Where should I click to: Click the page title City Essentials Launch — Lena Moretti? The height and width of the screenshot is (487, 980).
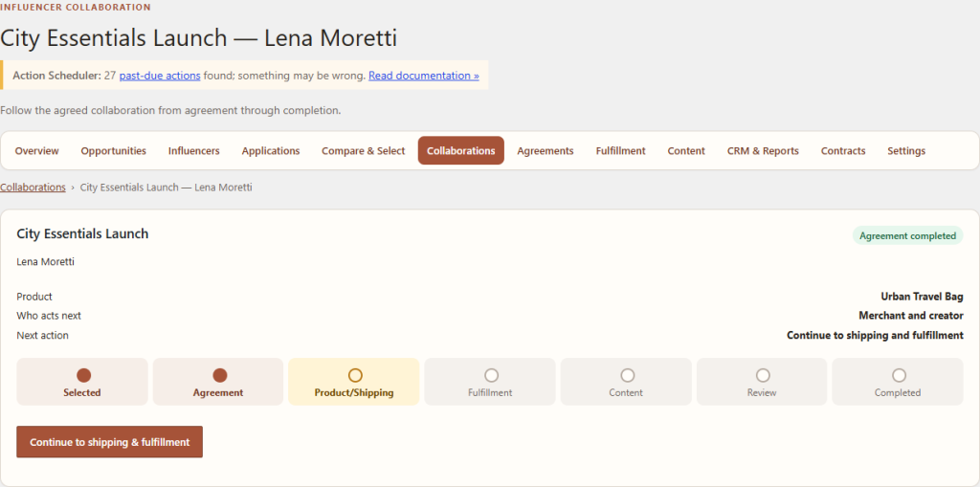tap(199, 38)
